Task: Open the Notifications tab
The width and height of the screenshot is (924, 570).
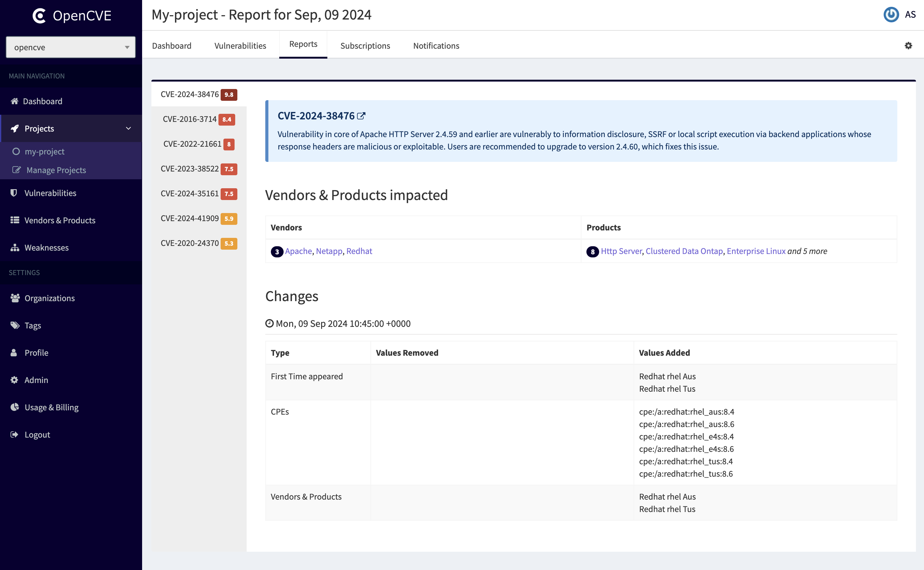Action: click(436, 46)
